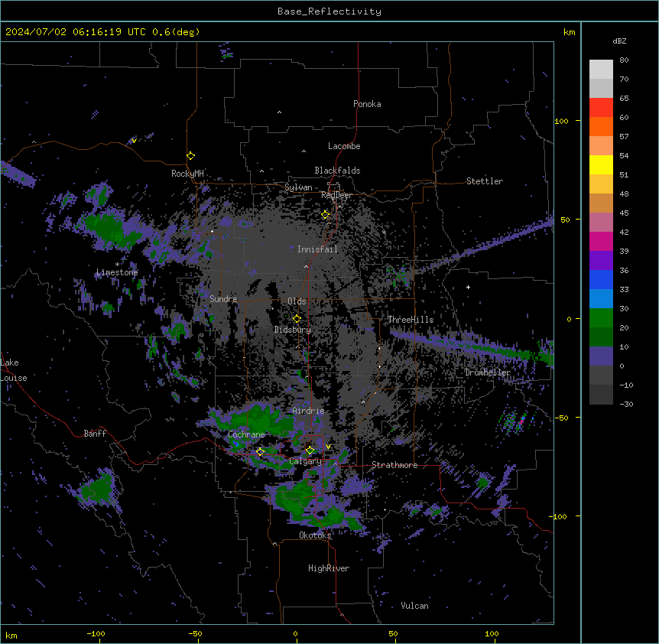The image size is (659, 644).
Task: Click the yellow diamond marker below Cochrane
Action: [x=260, y=452]
